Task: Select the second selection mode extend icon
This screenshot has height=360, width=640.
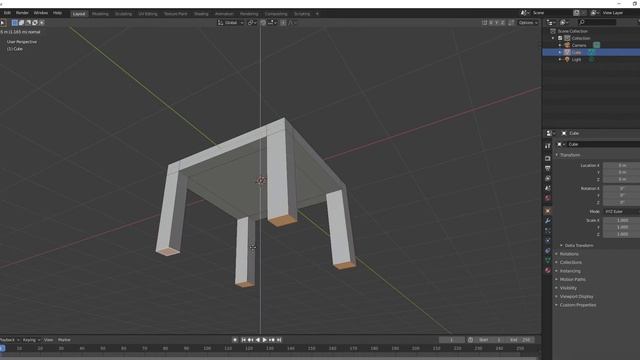Action: tap(21, 22)
